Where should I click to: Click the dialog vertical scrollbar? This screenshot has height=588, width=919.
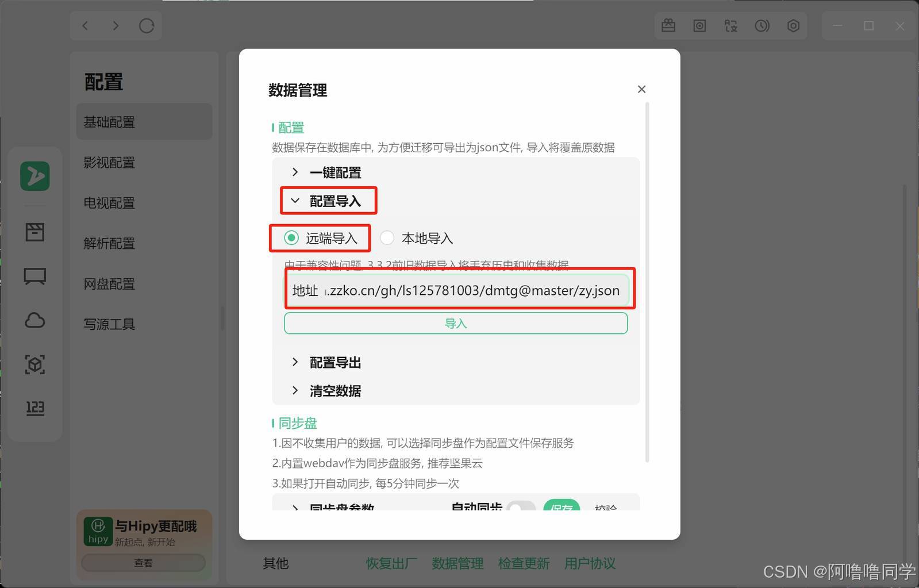tap(647, 282)
